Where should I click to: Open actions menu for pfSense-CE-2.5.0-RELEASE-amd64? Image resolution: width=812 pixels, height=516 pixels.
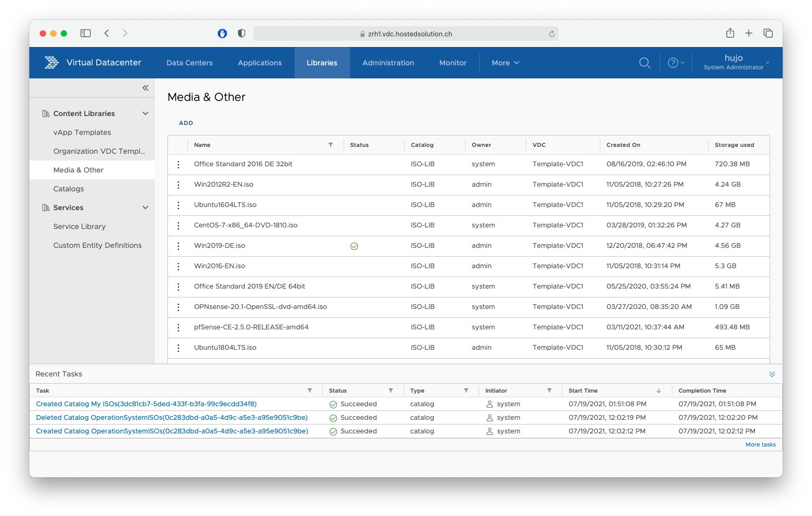(178, 327)
